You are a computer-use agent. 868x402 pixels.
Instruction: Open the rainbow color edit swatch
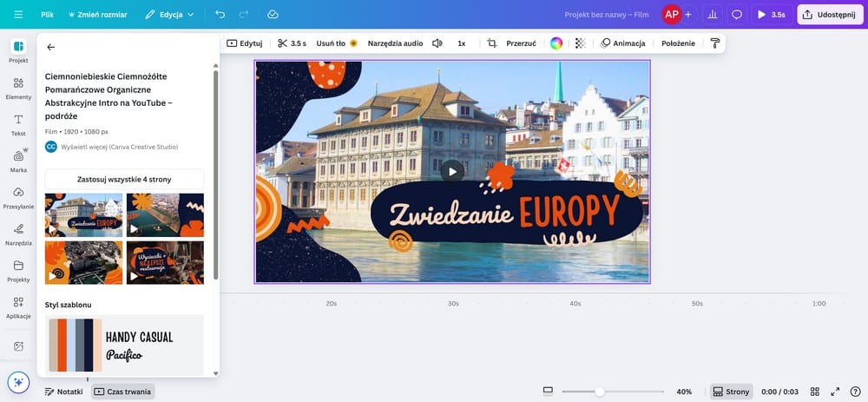coord(556,43)
